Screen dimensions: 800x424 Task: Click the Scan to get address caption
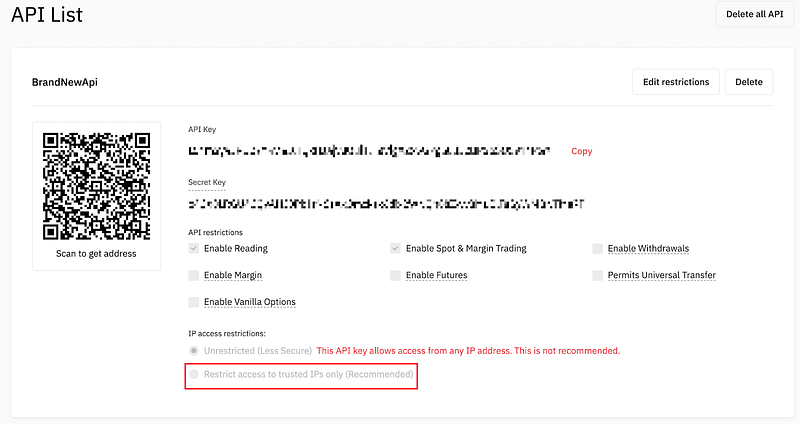(96, 254)
